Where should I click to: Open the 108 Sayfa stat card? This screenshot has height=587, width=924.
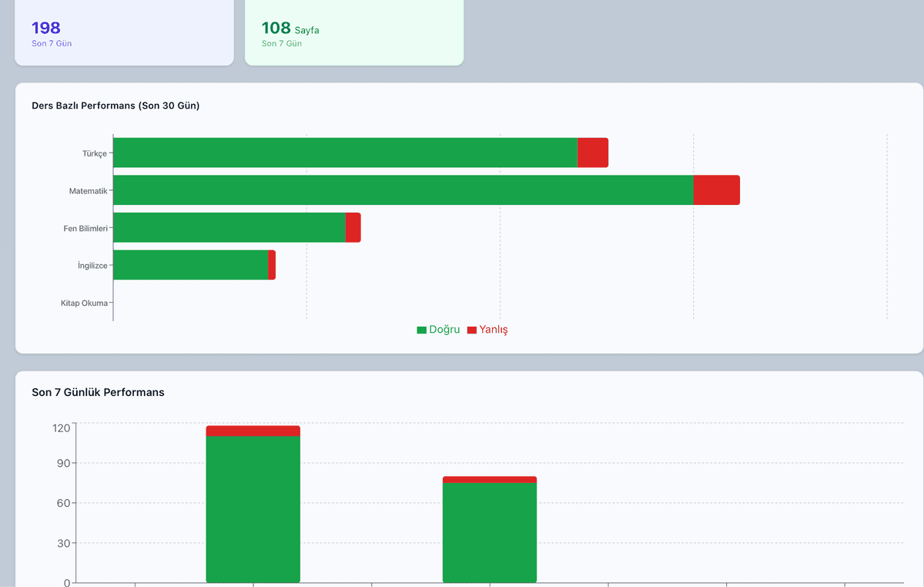tap(354, 32)
